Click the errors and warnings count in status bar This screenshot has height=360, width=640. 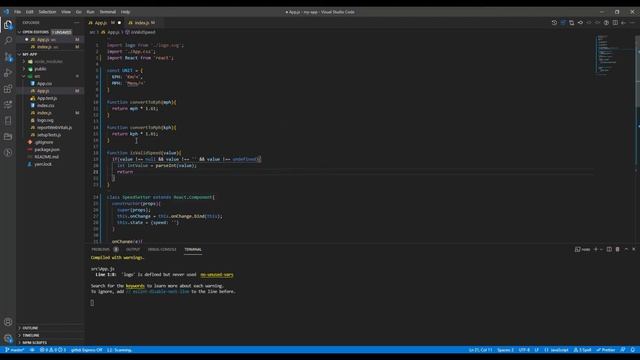[x=53, y=350]
